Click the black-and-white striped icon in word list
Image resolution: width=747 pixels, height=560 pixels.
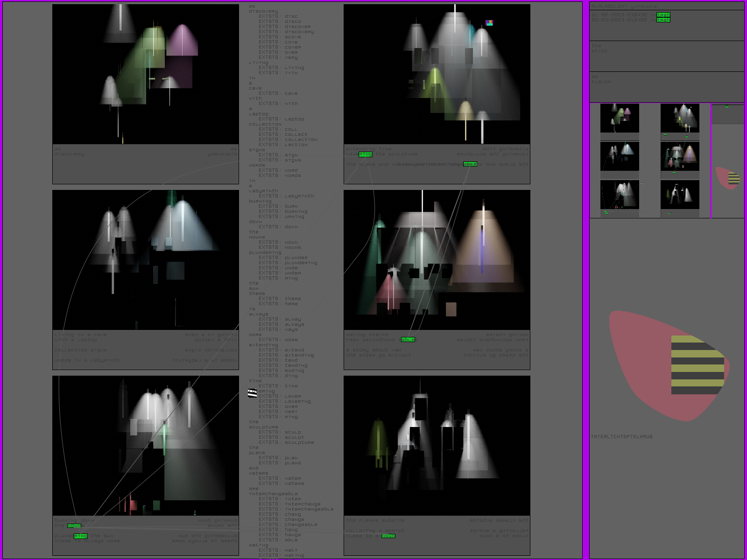click(x=252, y=393)
